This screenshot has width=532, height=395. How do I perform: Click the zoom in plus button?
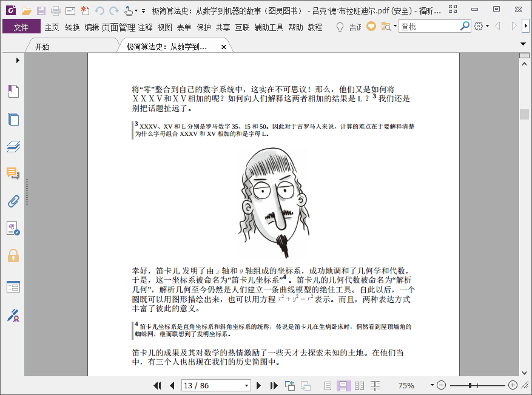click(513, 385)
